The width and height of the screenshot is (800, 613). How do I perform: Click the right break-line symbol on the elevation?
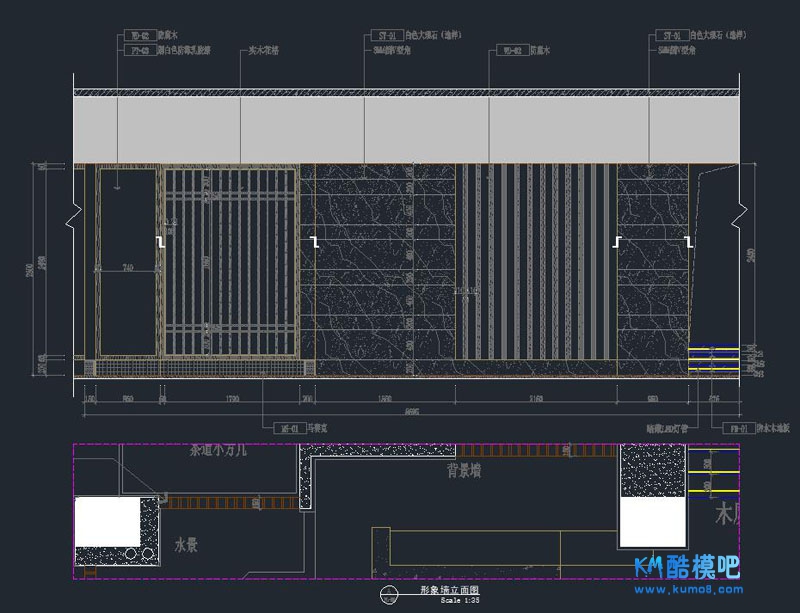coord(741,214)
